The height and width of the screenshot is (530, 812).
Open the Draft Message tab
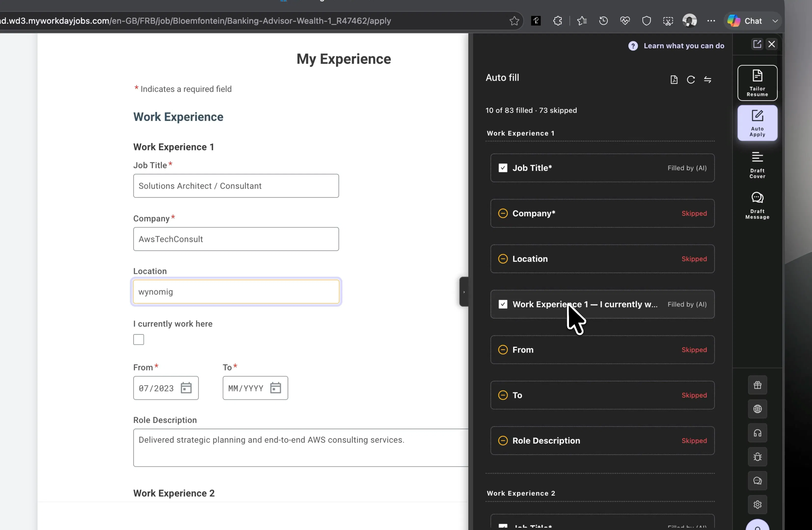pos(757,206)
